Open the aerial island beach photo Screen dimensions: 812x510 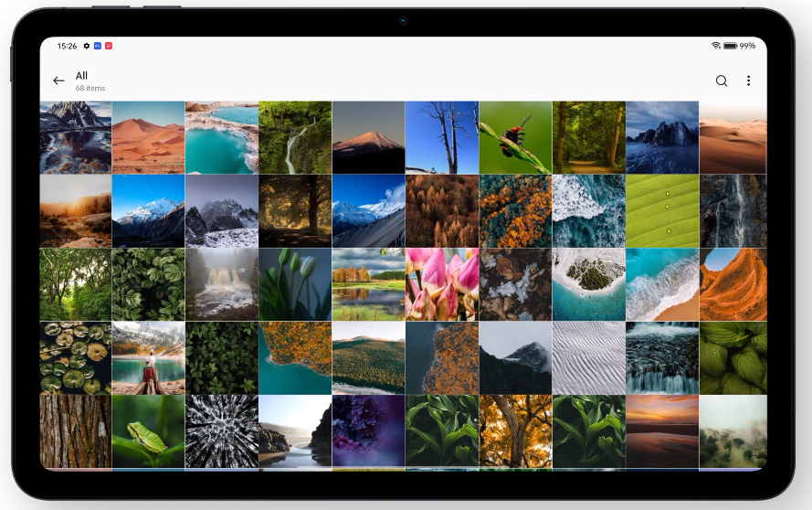pos(589,284)
